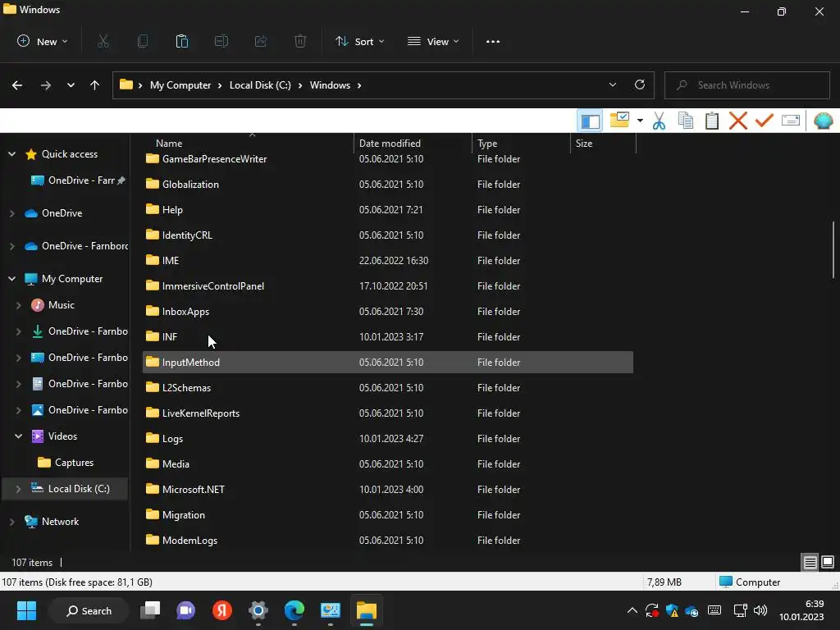Click the Windows Start button
Viewport: 840px width, 630px height.
coord(26,610)
